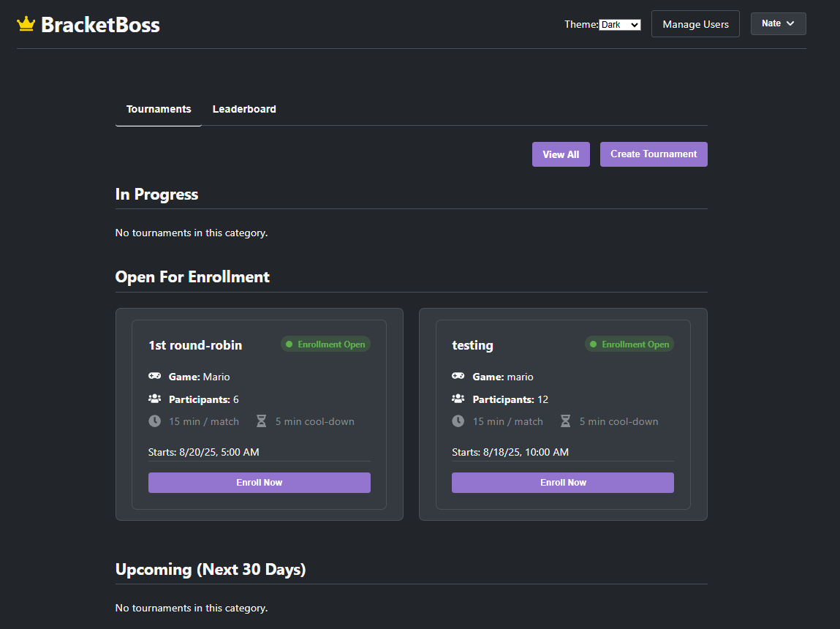Click the BracketBoss title text
Screen dimensions: 840x629
pyautogui.click(x=100, y=25)
